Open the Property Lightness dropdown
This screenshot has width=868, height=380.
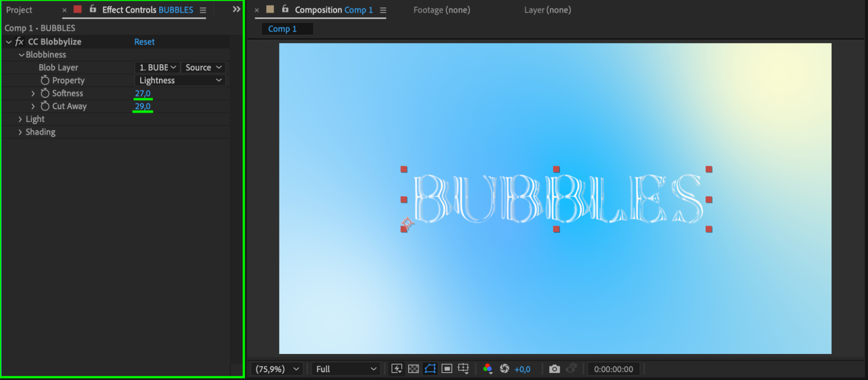pyautogui.click(x=180, y=81)
